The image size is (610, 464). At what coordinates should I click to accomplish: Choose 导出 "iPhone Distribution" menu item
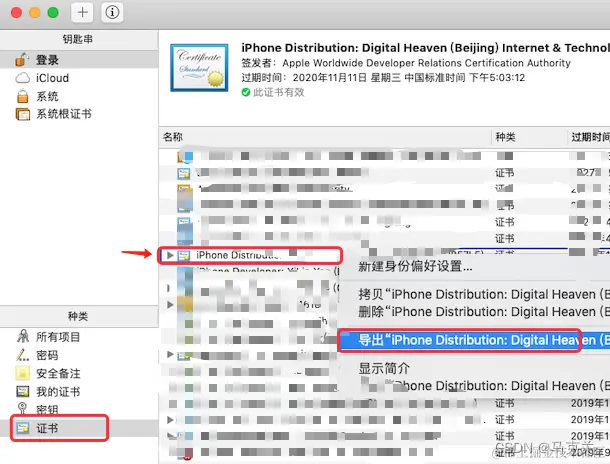[475, 340]
